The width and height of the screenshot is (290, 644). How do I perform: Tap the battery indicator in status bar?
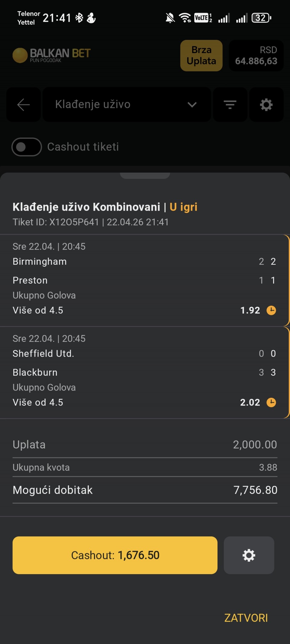click(x=261, y=18)
